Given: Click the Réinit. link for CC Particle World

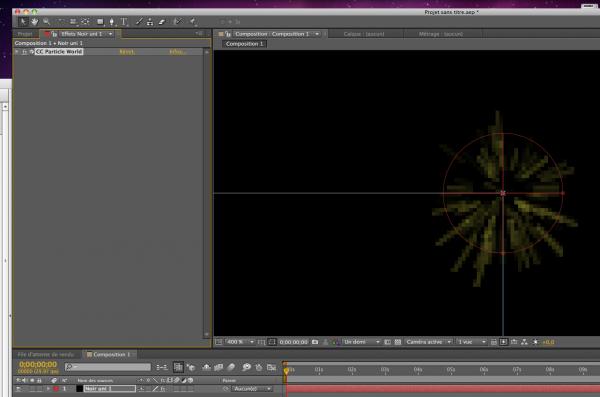Looking at the screenshot, I should click(127, 52).
